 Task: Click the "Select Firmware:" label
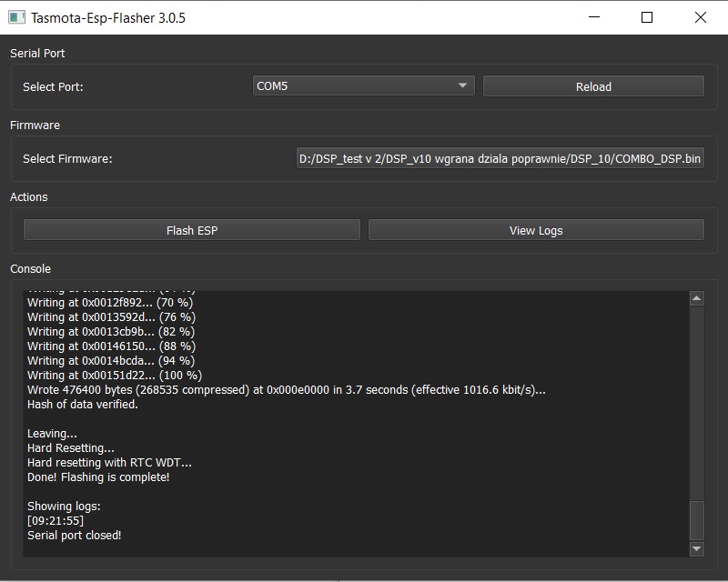click(67, 159)
